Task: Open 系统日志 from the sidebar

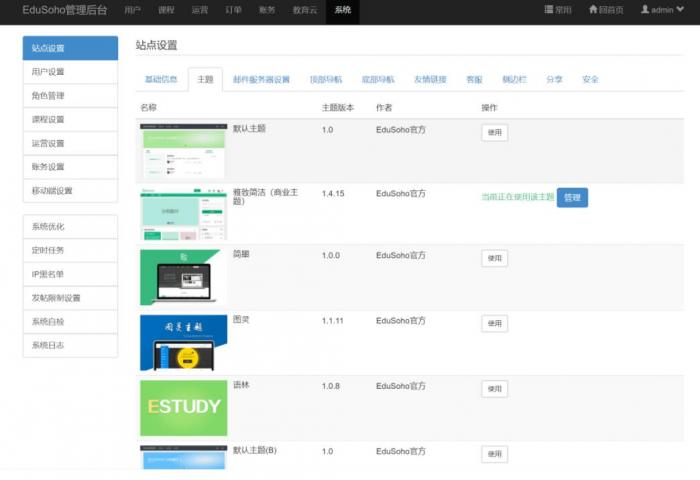Action: pos(70,345)
